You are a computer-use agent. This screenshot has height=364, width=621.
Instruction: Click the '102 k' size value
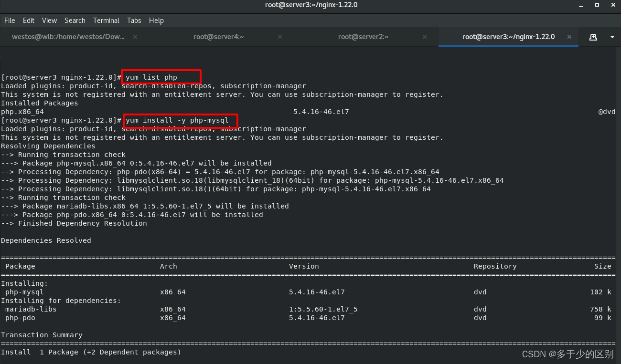[x=600, y=292]
